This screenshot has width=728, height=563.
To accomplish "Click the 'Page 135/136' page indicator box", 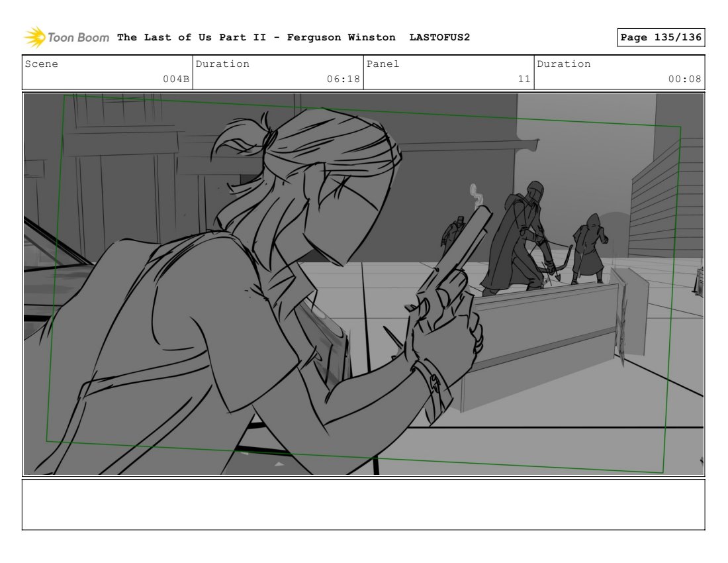I will pyautogui.click(x=660, y=37).
